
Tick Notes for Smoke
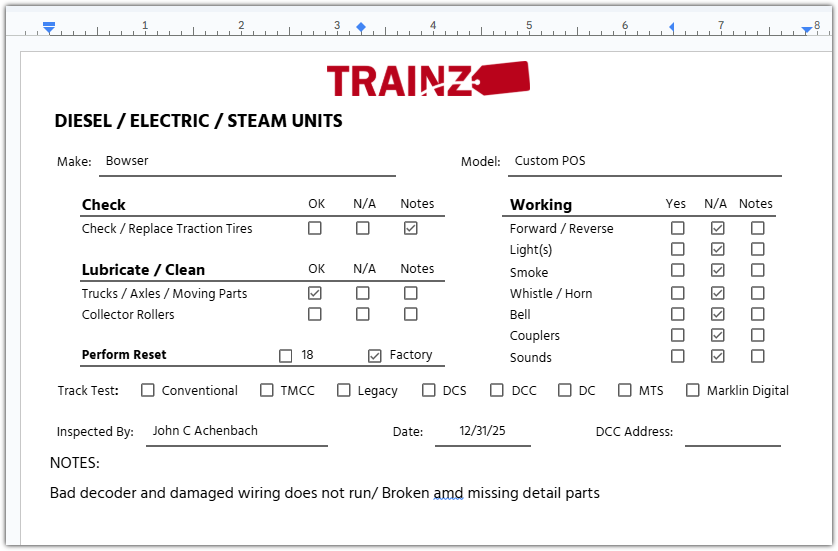[757, 270]
